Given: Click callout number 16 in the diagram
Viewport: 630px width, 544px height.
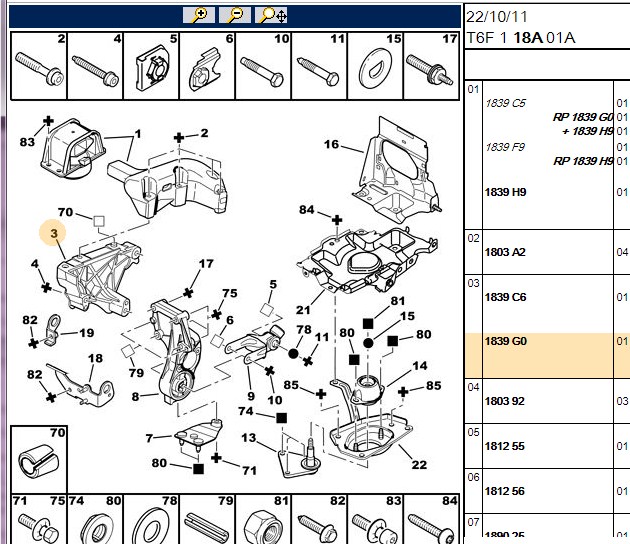Looking at the screenshot, I should coord(331,144).
